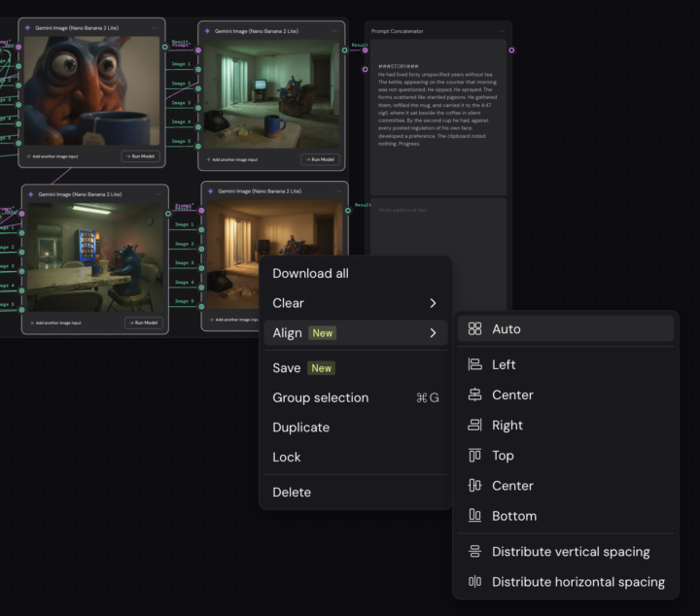Click output port on vending machine room node

coord(168,214)
